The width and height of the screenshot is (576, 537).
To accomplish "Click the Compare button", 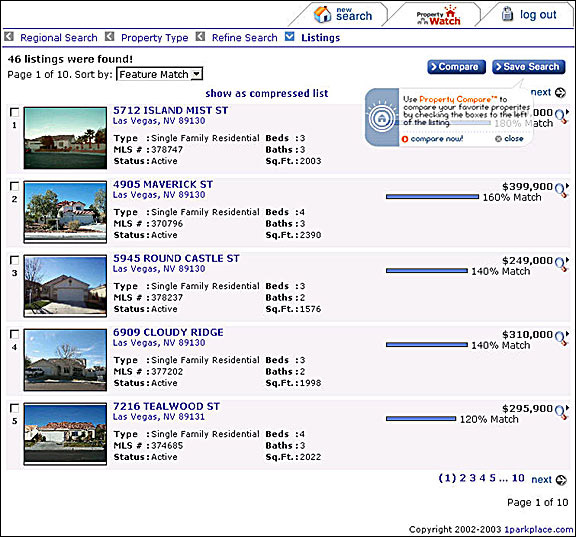I will 456,67.
